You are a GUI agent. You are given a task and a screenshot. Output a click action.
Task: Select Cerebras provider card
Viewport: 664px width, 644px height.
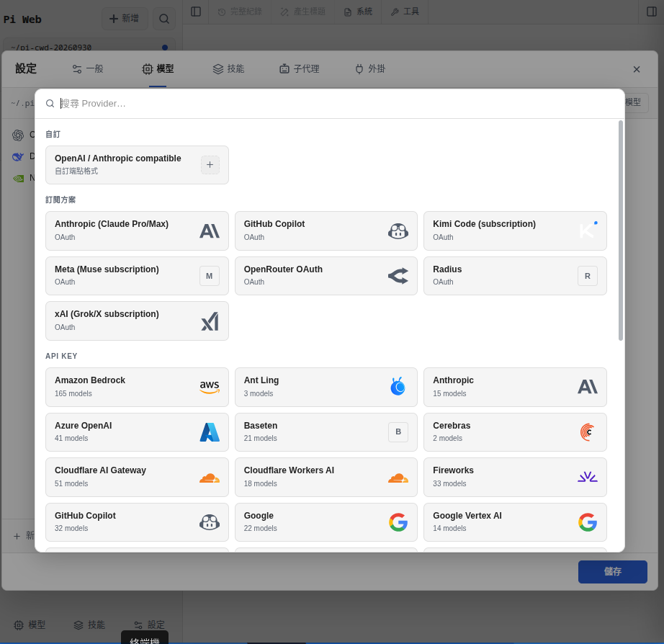point(515,432)
